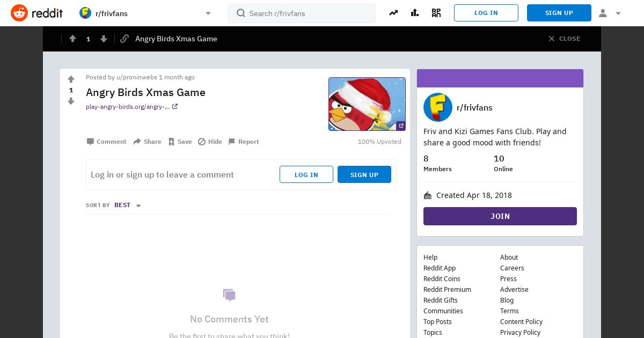This screenshot has width=644, height=338.
Task: Open the Reddit Gifts link
Action: click(x=441, y=300)
